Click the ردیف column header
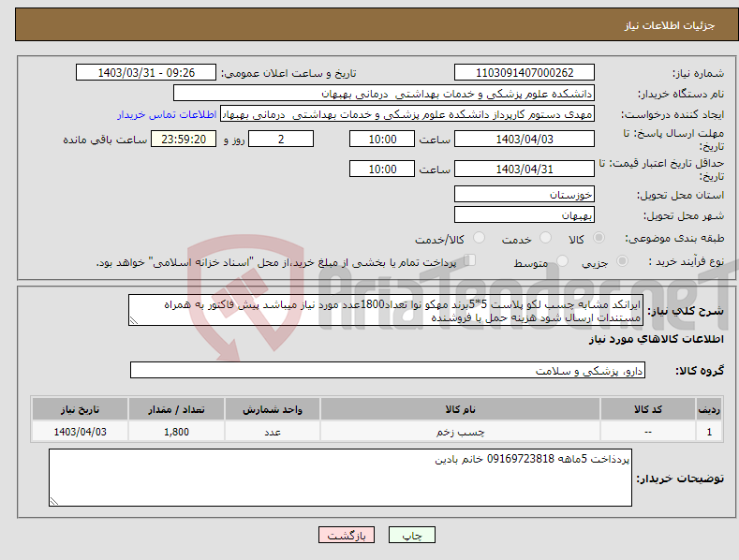 coord(709,409)
